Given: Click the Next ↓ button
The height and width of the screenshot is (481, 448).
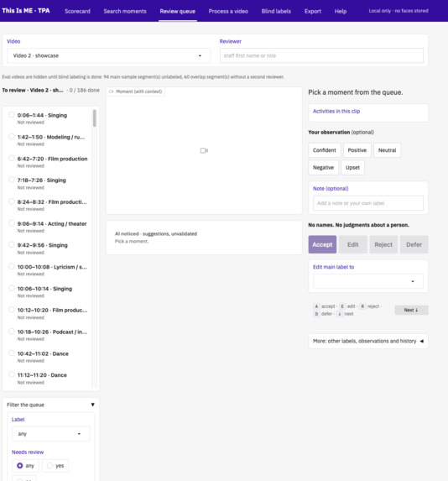Looking at the screenshot, I should click(x=411, y=310).
